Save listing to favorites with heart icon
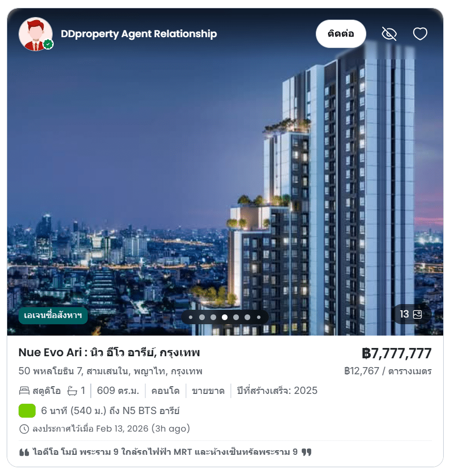Viewport: 453px width, 476px height. click(420, 34)
